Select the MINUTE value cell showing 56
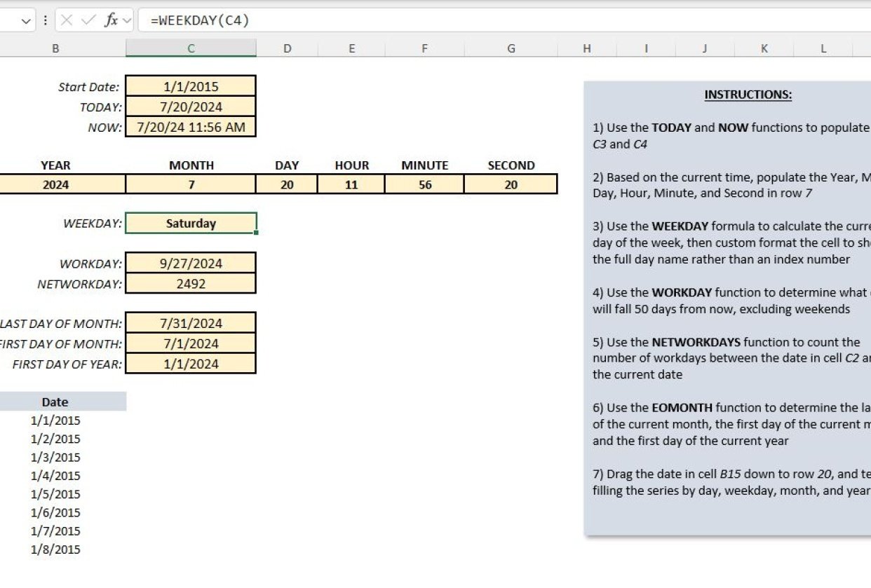The height and width of the screenshot is (588, 871). click(424, 185)
